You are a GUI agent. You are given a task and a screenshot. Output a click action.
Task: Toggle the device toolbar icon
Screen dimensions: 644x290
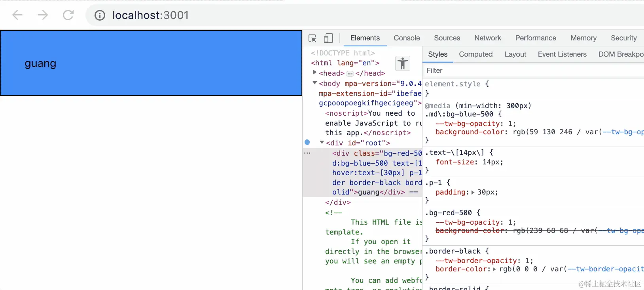[328, 38]
